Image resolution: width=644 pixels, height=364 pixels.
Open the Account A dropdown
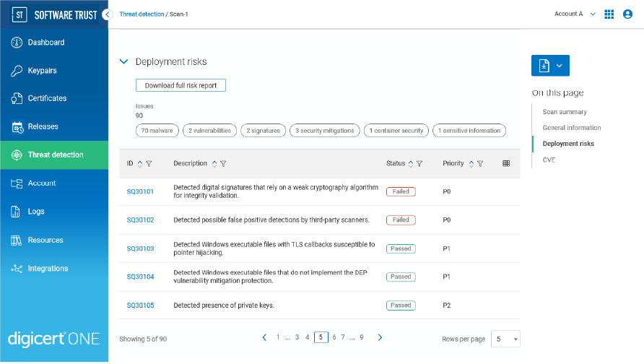coord(574,14)
